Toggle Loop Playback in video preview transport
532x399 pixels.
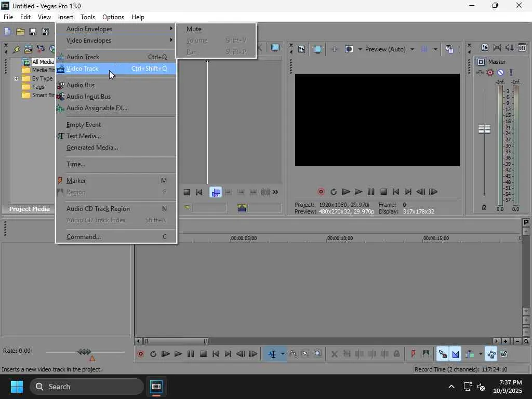pos(334,192)
